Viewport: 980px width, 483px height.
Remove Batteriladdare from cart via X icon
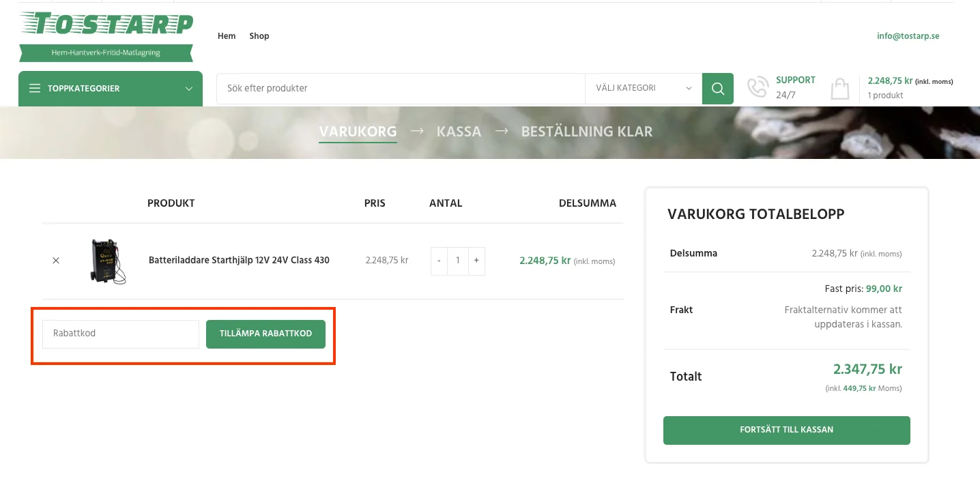[x=56, y=261]
